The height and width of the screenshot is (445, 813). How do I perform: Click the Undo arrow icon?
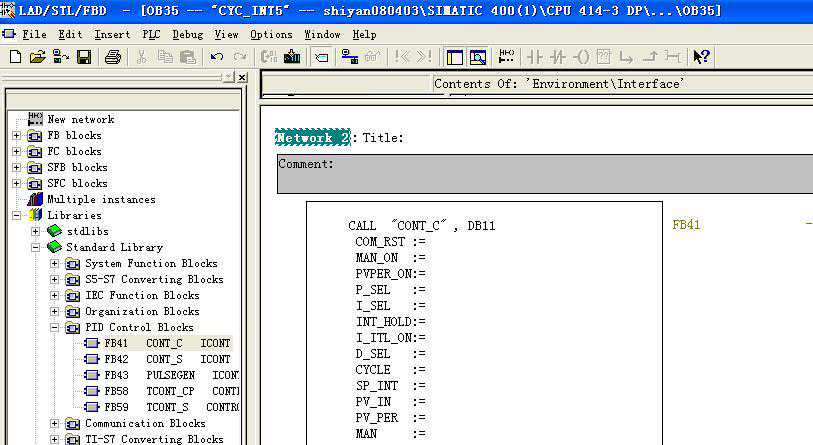(216, 57)
